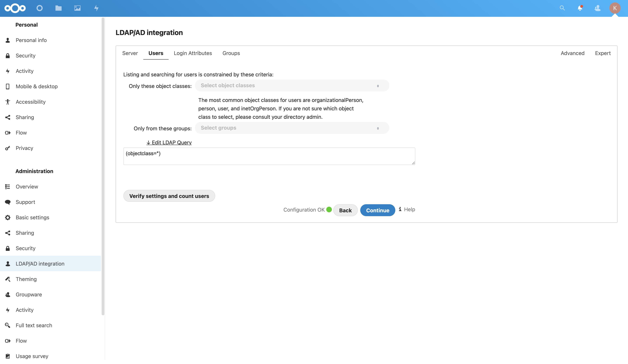Open the search magnifier icon

pos(562,8)
